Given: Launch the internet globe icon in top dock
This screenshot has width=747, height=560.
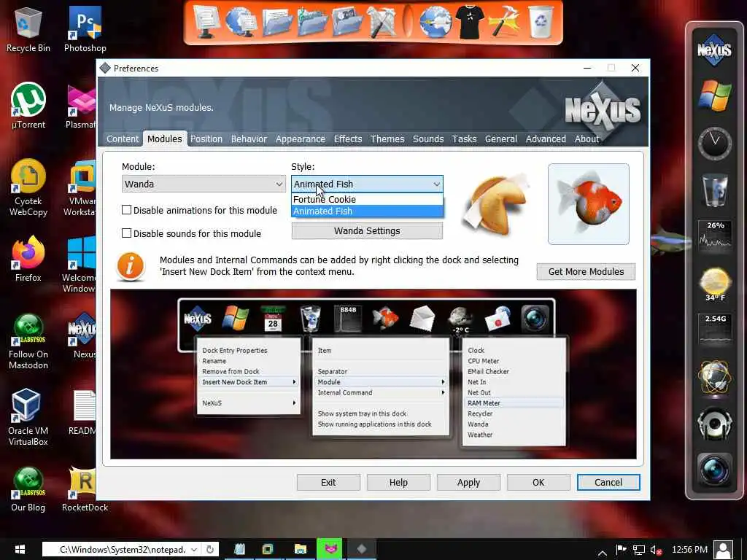Looking at the screenshot, I should (436, 21).
